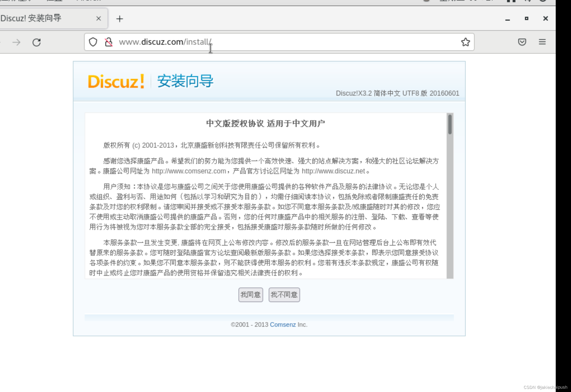Close the Firefox window
The image size is (571, 392).
(x=545, y=18)
